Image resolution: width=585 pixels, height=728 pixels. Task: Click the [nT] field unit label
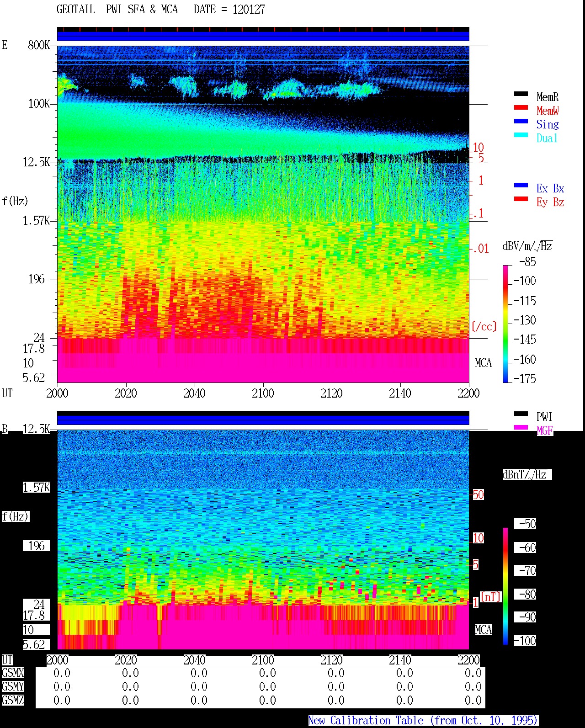pyautogui.click(x=491, y=597)
